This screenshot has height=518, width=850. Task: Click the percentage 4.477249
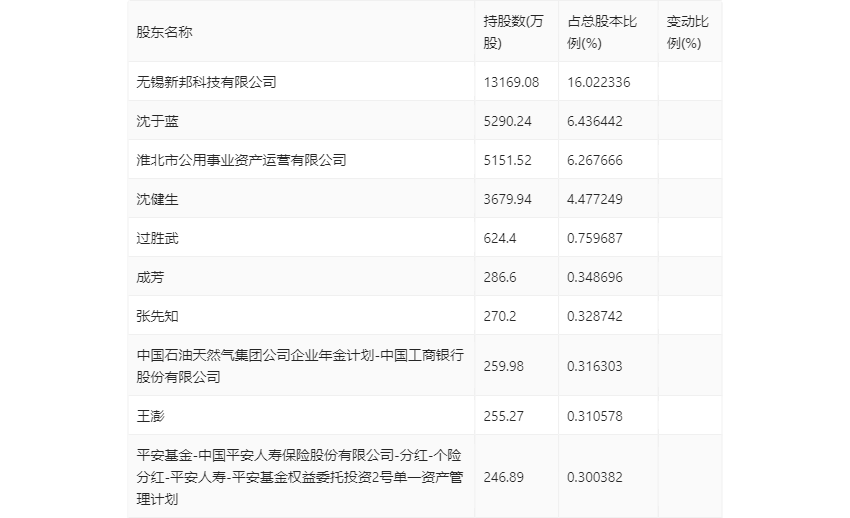[595, 199]
